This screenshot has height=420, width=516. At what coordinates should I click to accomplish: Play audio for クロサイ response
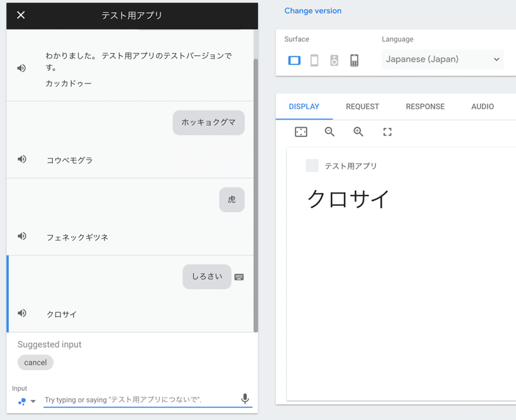(22, 314)
